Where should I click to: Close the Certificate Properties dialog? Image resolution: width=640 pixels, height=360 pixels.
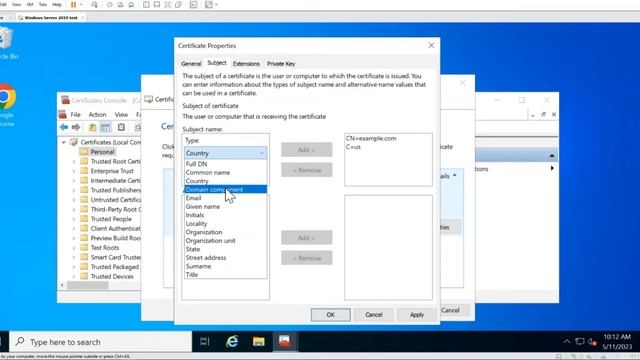click(x=431, y=45)
